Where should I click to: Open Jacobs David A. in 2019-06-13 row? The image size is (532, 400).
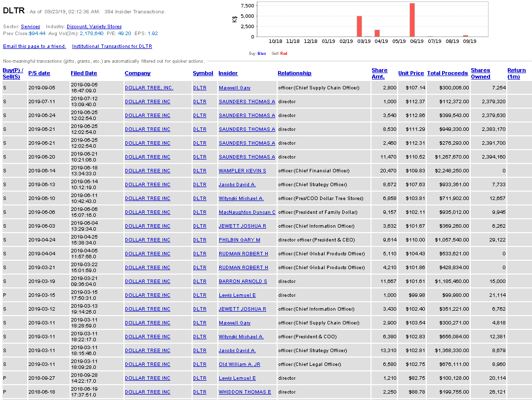point(237,185)
